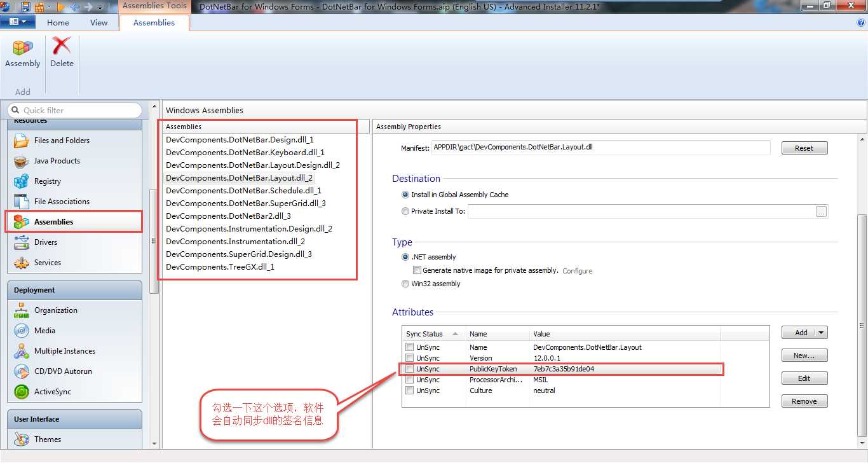Image resolution: width=868 pixels, height=463 pixels.
Task: Check the UnSync box for Culture attribute
Action: [410, 390]
